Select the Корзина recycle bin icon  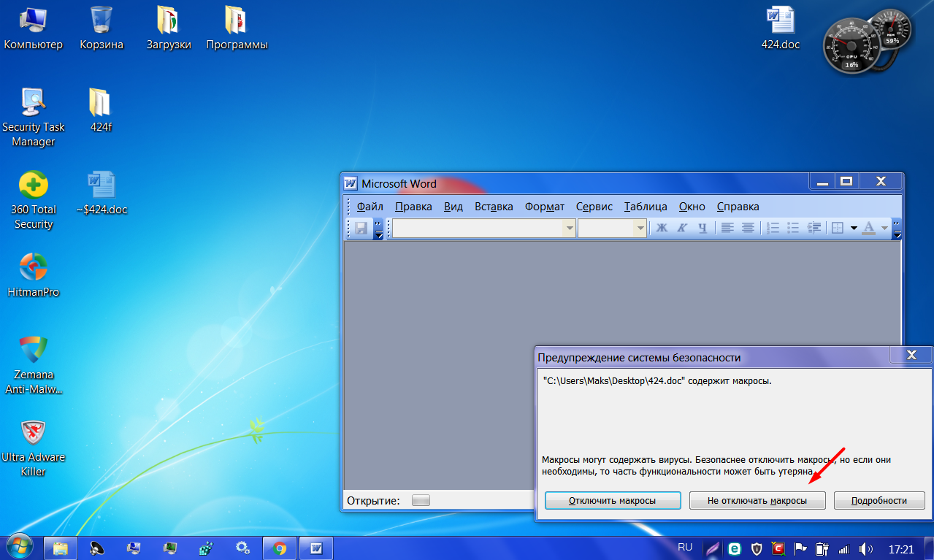pyautogui.click(x=102, y=29)
